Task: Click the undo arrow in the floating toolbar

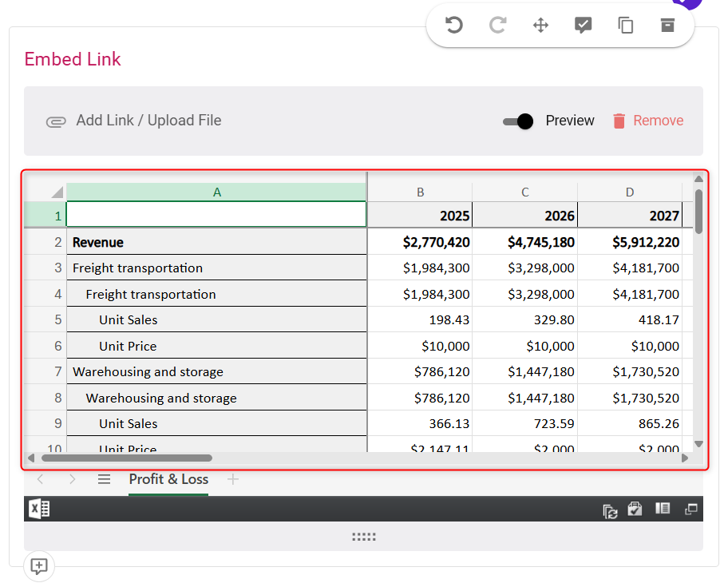Action: (454, 26)
